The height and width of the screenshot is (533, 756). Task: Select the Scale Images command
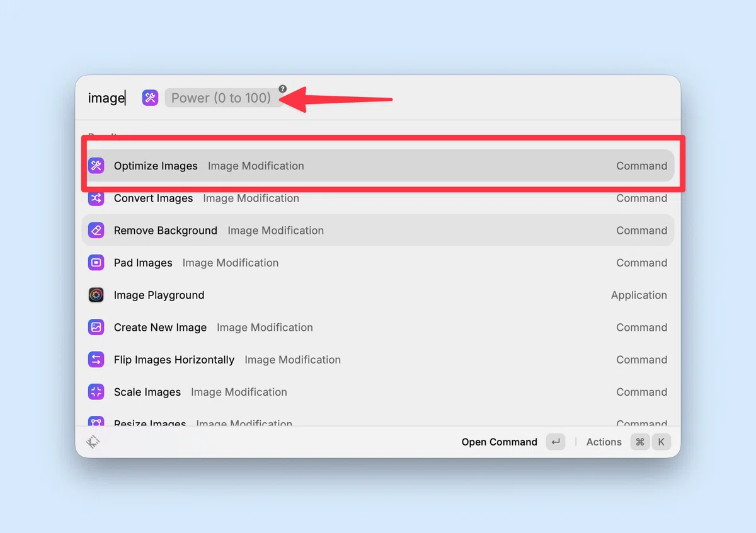[378, 392]
